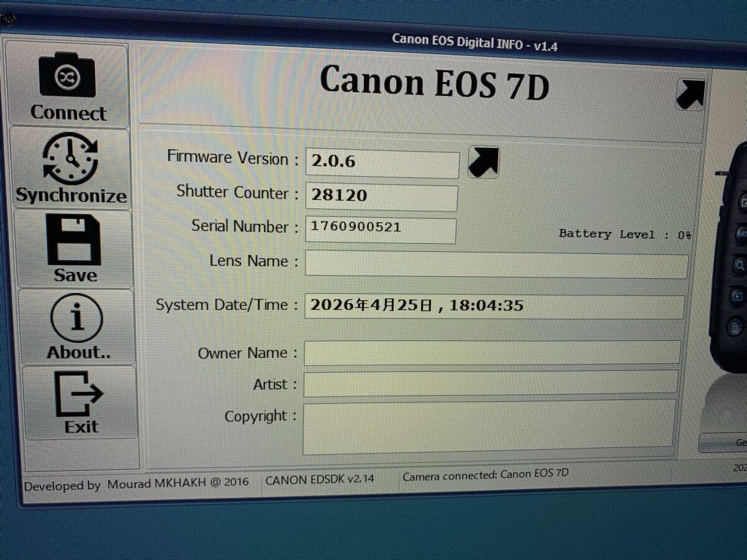Click the 'Developed by Mourad MKHAKH @ 2016' status text
Screen dimensions: 747x560
click(136, 484)
